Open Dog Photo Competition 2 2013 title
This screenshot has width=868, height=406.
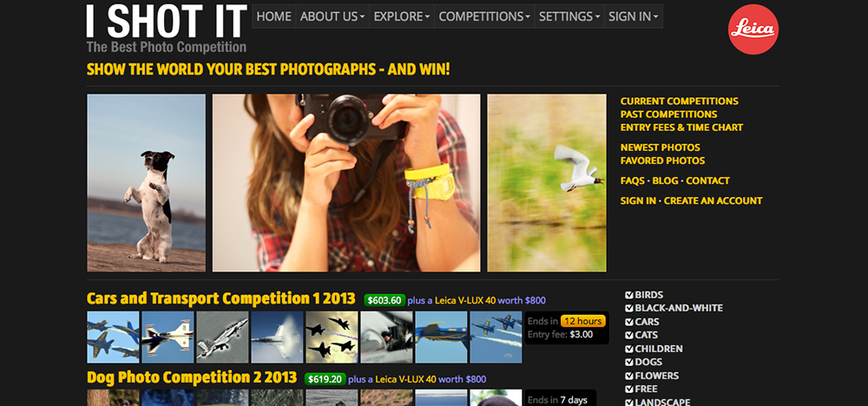[192, 377]
